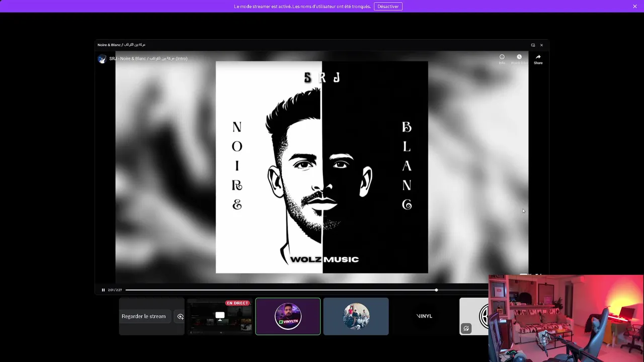Click the Share arrow icon
Screen dimensions: 644x362
(538, 57)
